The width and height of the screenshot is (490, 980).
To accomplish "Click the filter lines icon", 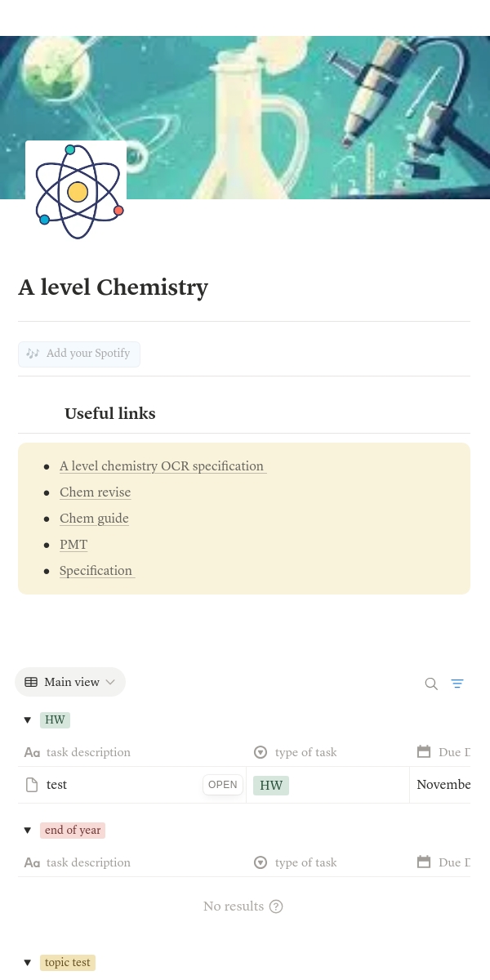I will tap(457, 684).
